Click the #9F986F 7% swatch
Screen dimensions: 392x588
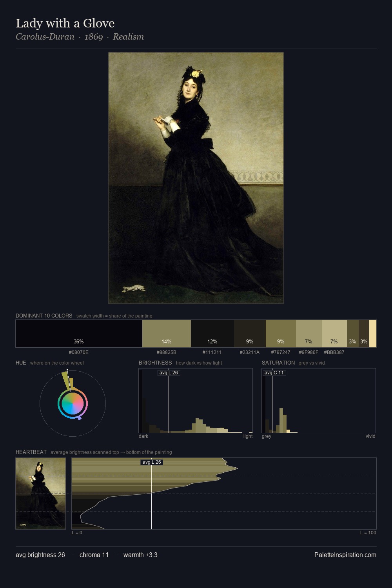[x=309, y=334]
